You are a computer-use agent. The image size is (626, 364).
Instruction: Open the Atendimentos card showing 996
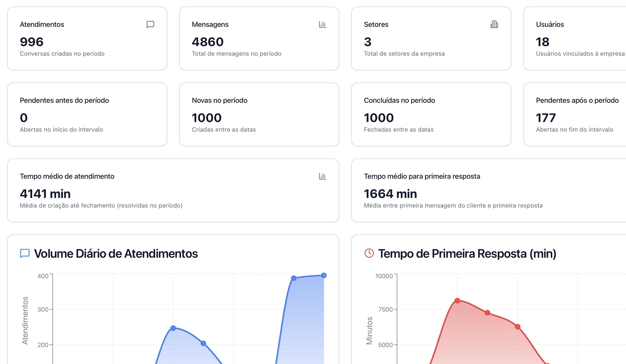coord(87,38)
